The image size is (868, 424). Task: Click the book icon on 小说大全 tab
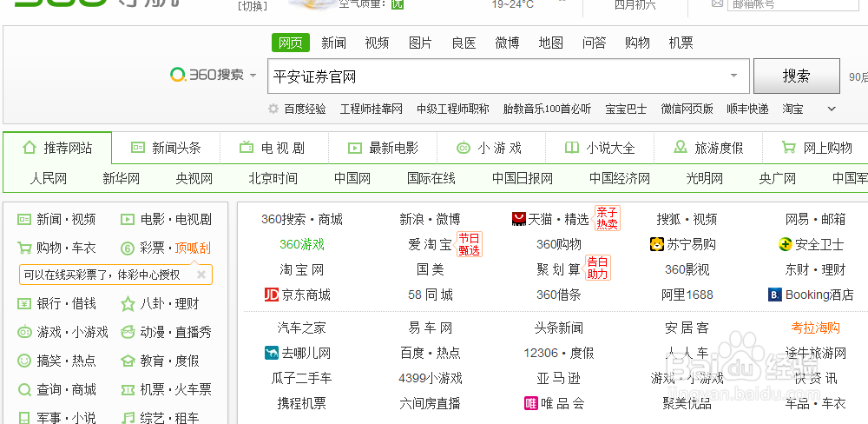pyautogui.click(x=571, y=148)
